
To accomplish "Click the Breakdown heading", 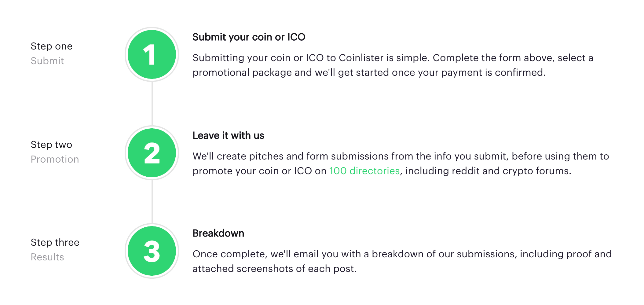I will coord(218,233).
